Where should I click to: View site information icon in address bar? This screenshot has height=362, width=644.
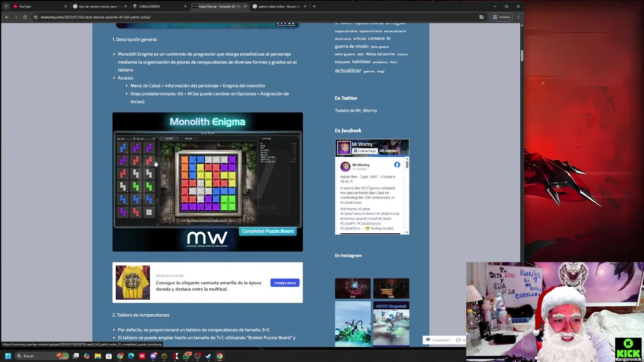(36, 17)
